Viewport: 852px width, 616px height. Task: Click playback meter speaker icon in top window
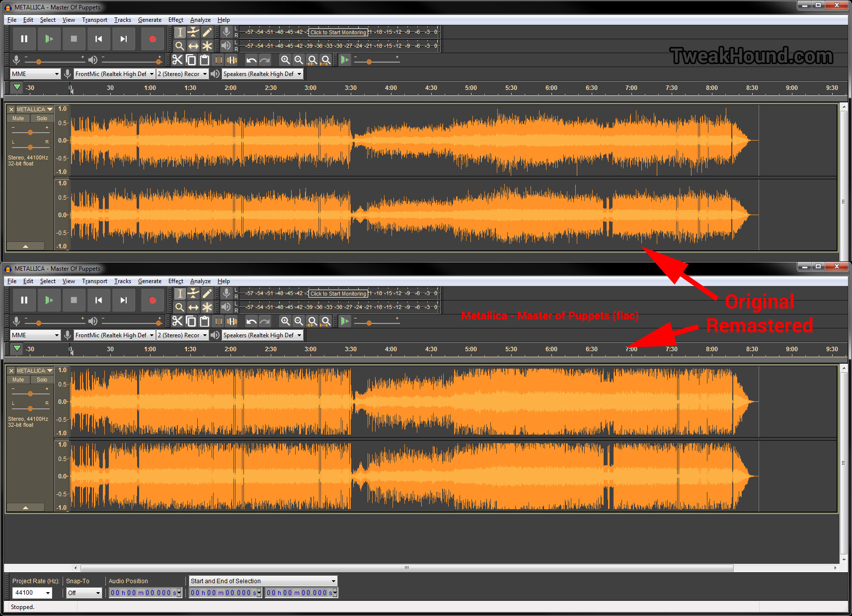[x=226, y=46]
